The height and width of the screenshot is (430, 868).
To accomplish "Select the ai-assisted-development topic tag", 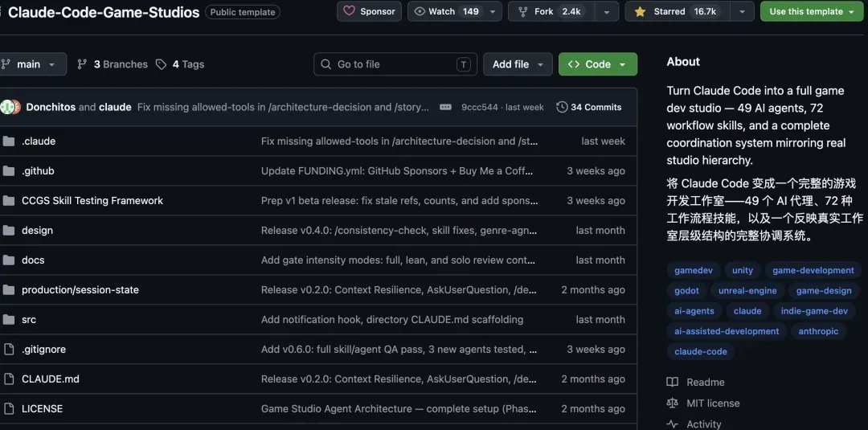I will click(727, 331).
